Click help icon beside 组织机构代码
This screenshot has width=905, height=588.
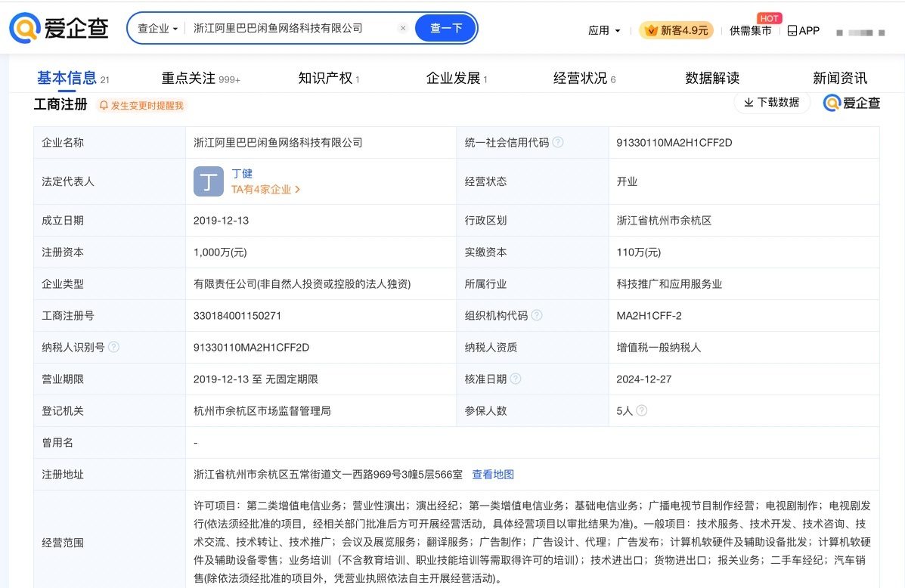[537, 316]
